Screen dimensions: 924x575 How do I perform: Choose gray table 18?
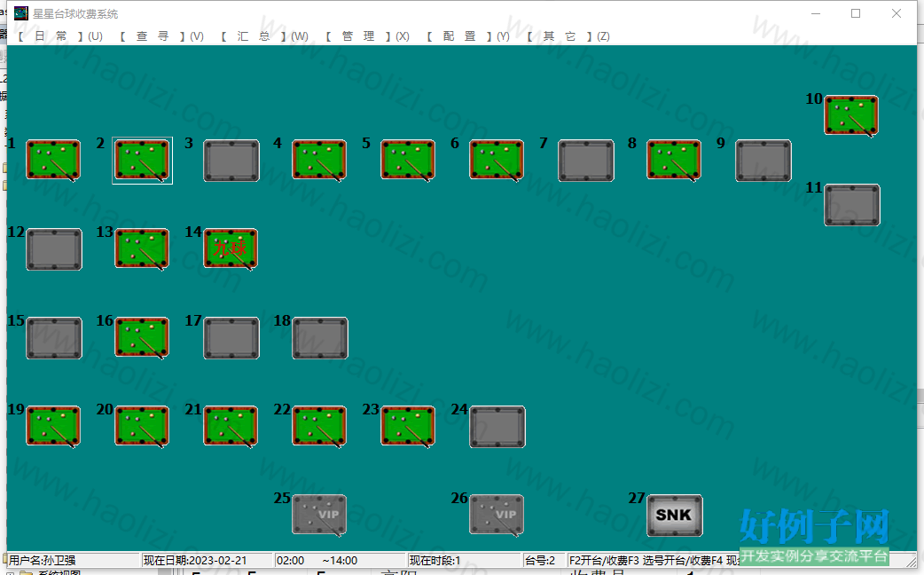[320, 338]
